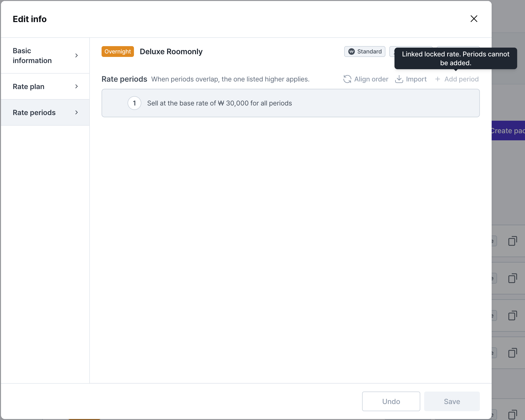Click the Import download icon
The width and height of the screenshot is (525, 420).
(399, 79)
